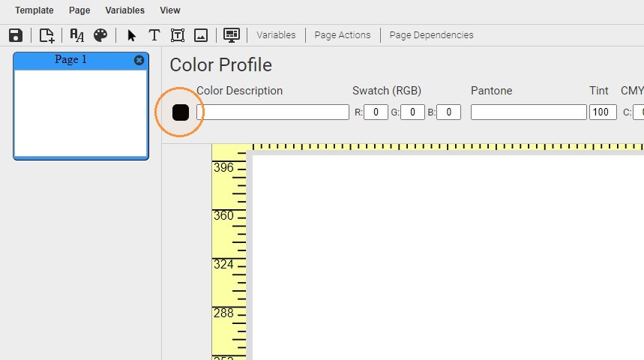
Task: Select the Text tool
Action: [x=154, y=35]
